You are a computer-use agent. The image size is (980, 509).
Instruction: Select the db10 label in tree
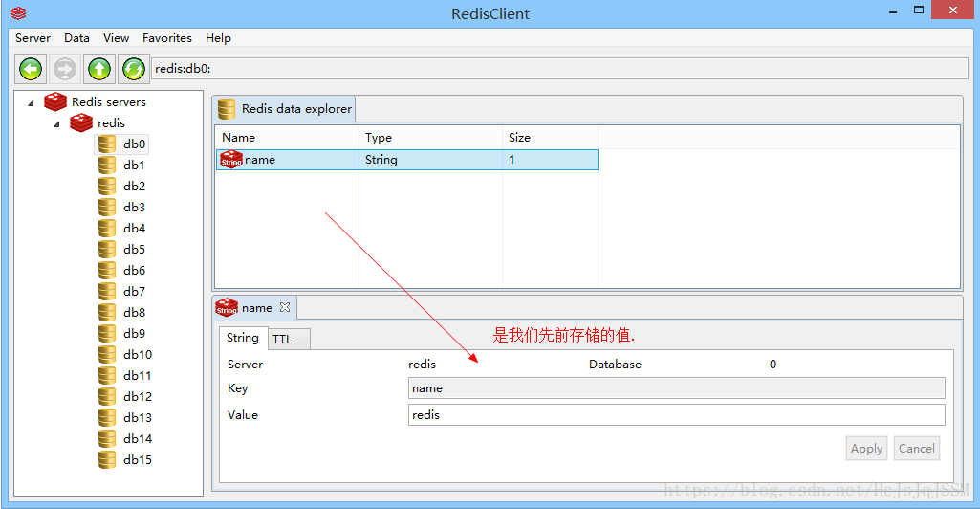[x=138, y=355]
